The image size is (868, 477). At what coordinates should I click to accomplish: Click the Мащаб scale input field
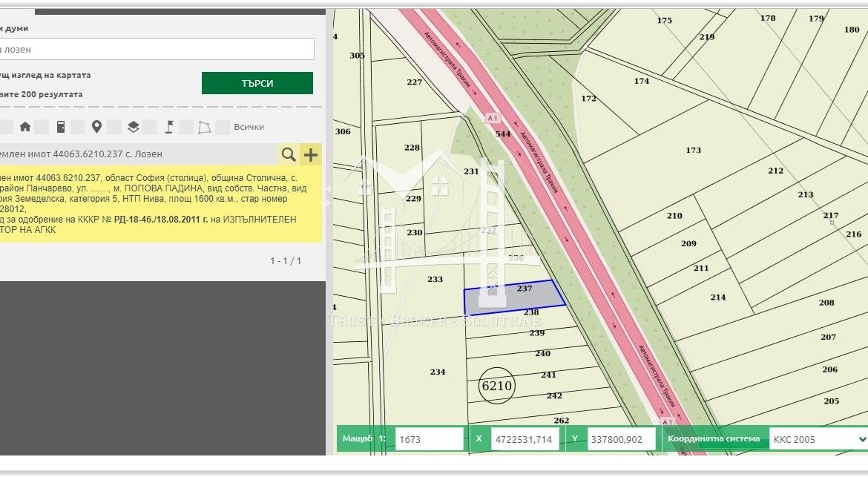[x=429, y=439]
